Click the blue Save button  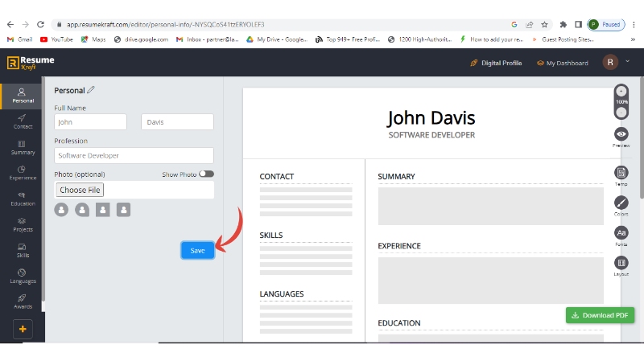[x=197, y=251]
